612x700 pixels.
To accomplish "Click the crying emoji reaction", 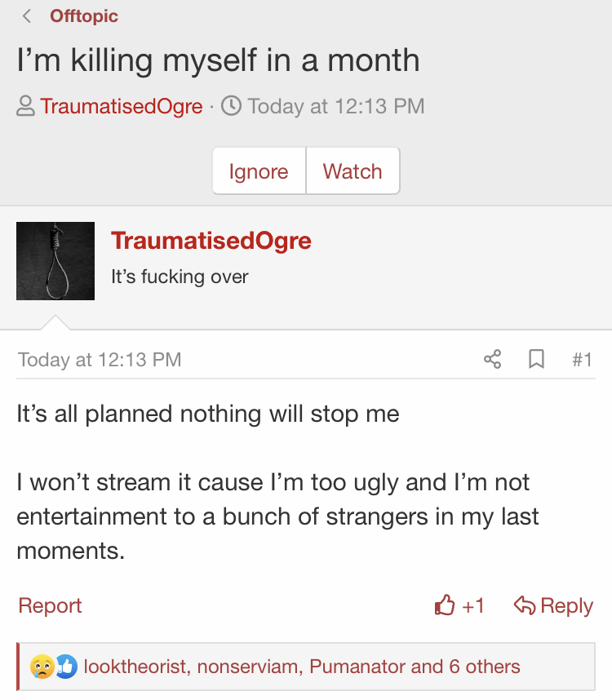I will point(42,667).
